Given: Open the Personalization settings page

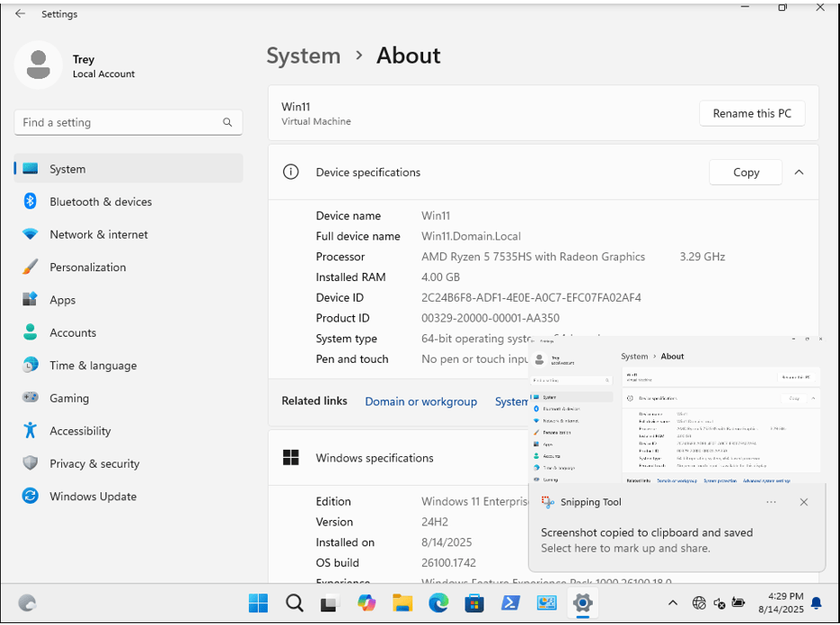Looking at the screenshot, I should click(x=87, y=268).
